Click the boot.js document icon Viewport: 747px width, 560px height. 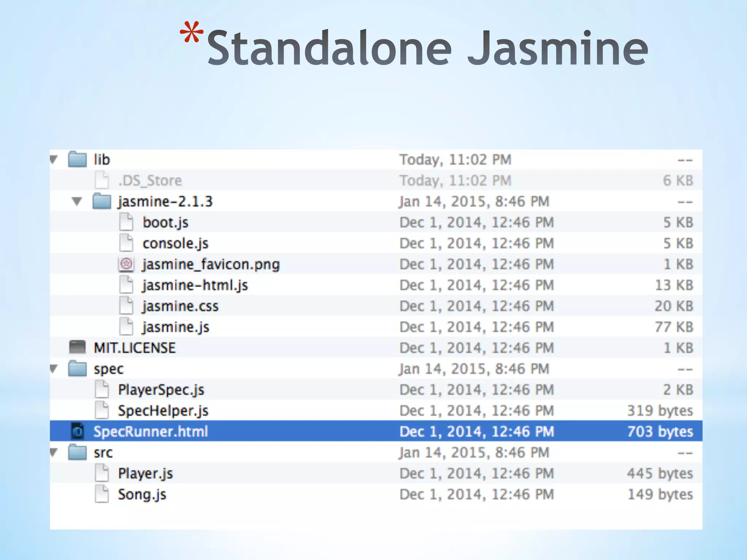(126, 222)
